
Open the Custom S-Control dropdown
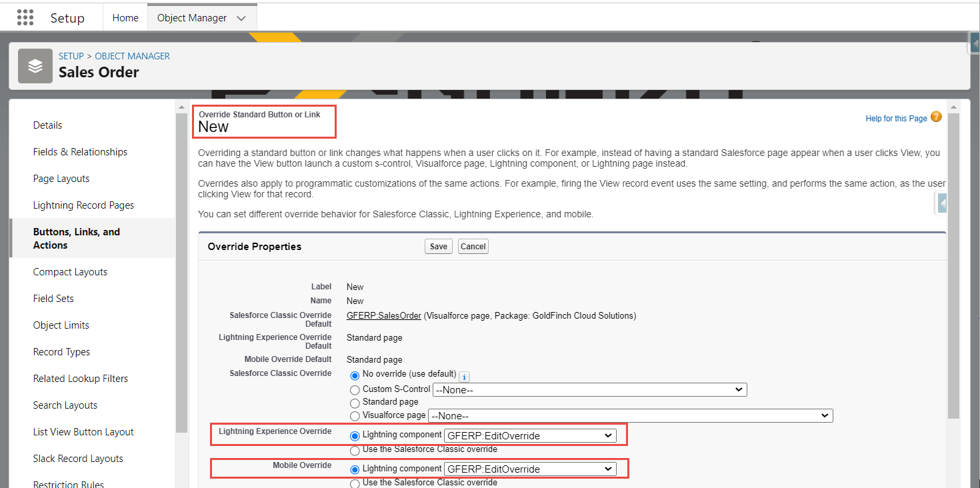pyautogui.click(x=590, y=389)
